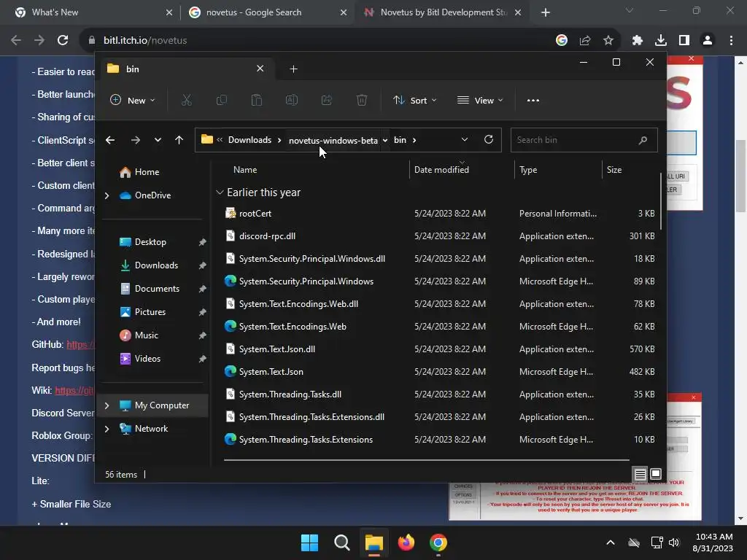Viewport: 747px width, 560px height.
Task: Click the Chrome address bar URL
Action: (x=145, y=41)
